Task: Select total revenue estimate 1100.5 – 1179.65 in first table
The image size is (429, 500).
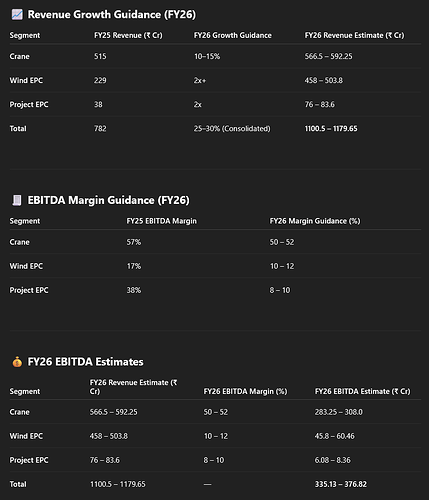Action: tap(331, 129)
